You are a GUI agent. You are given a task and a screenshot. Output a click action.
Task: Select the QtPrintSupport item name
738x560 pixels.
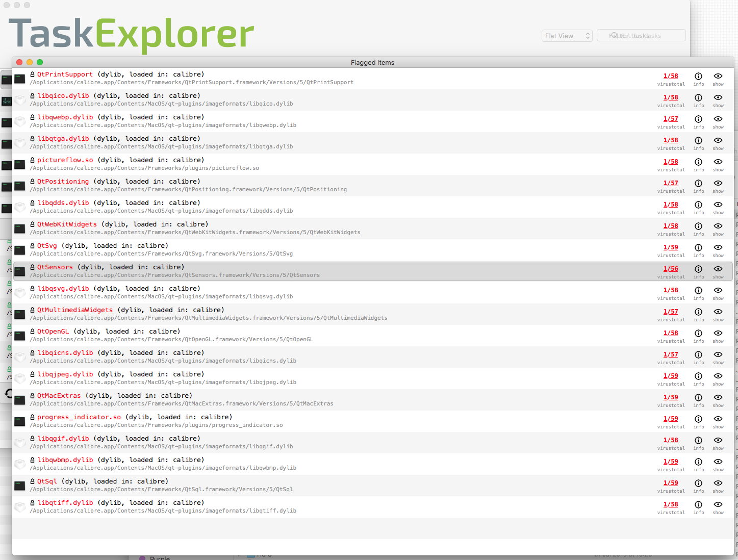(65, 74)
